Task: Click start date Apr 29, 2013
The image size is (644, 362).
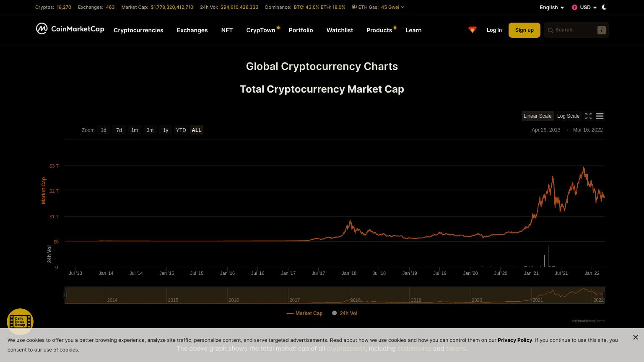Action: pos(546,130)
